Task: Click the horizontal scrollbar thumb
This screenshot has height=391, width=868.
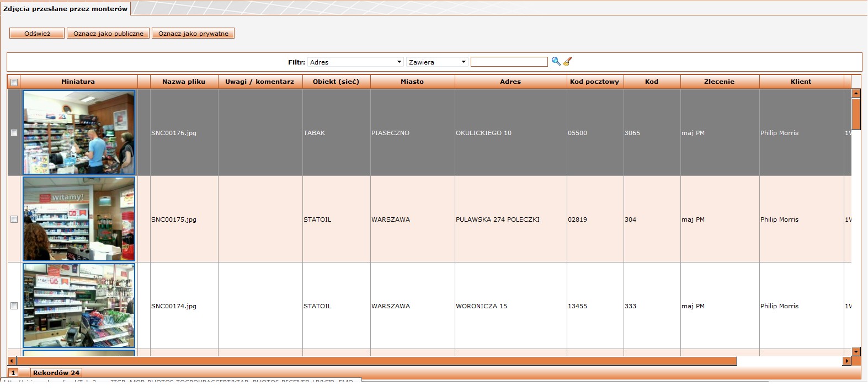Action: point(376,361)
